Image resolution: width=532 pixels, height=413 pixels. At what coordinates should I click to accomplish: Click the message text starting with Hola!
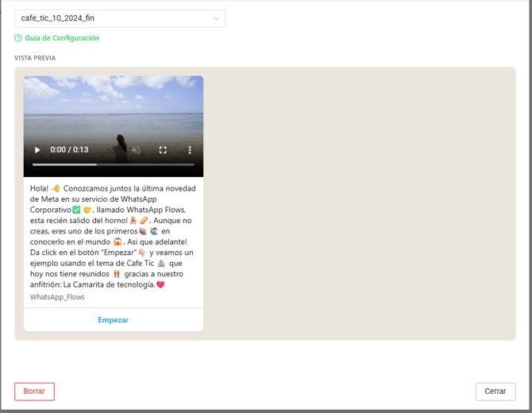(113, 237)
